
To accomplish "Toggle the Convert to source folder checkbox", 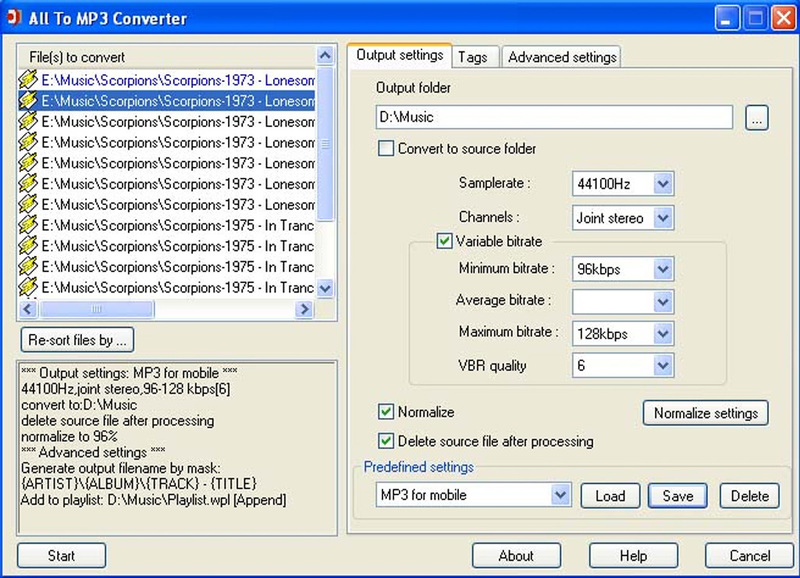I will click(x=386, y=148).
